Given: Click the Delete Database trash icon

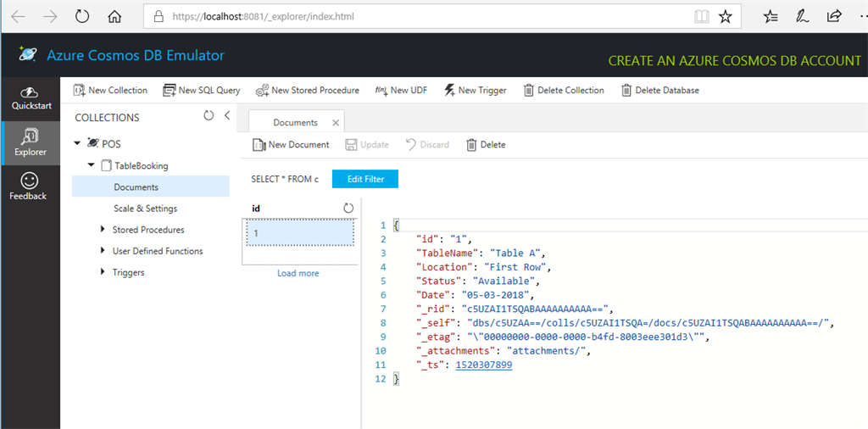Looking at the screenshot, I should click(x=626, y=90).
